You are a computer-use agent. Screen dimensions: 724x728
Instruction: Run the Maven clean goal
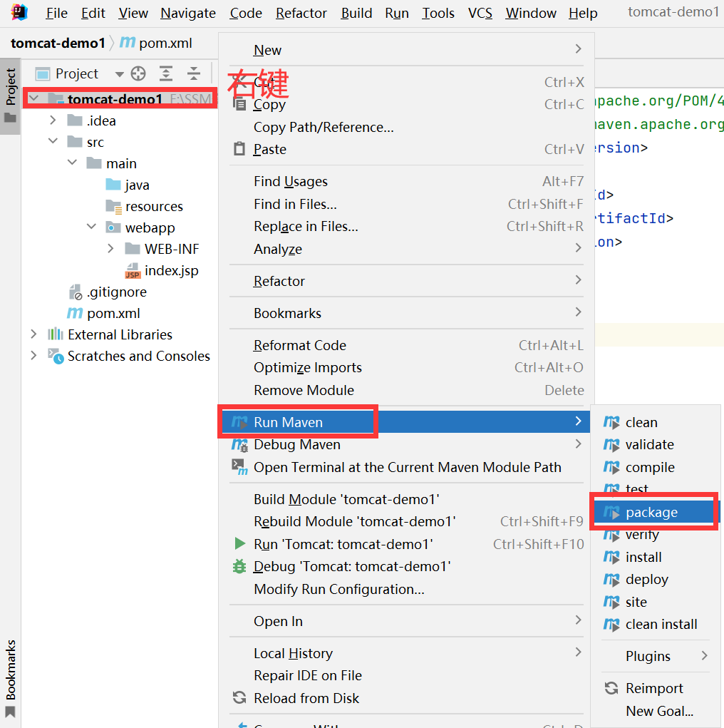coord(656,422)
